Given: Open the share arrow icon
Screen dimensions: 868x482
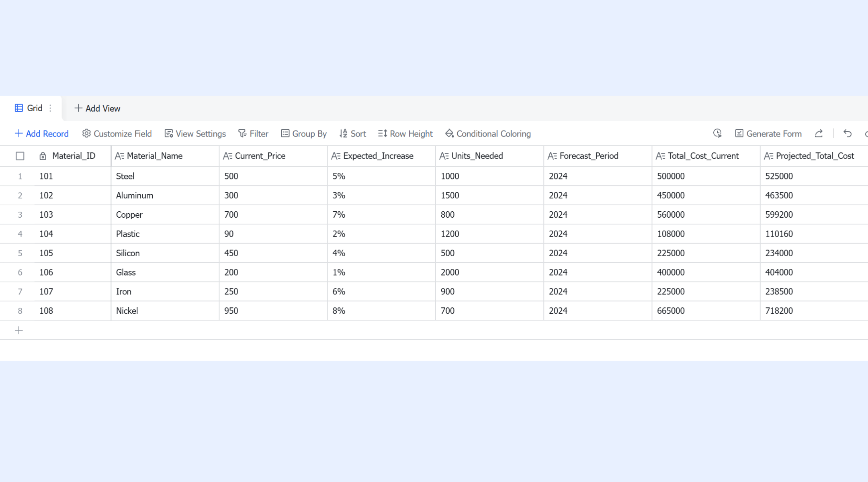Looking at the screenshot, I should pyautogui.click(x=819, y=133).
